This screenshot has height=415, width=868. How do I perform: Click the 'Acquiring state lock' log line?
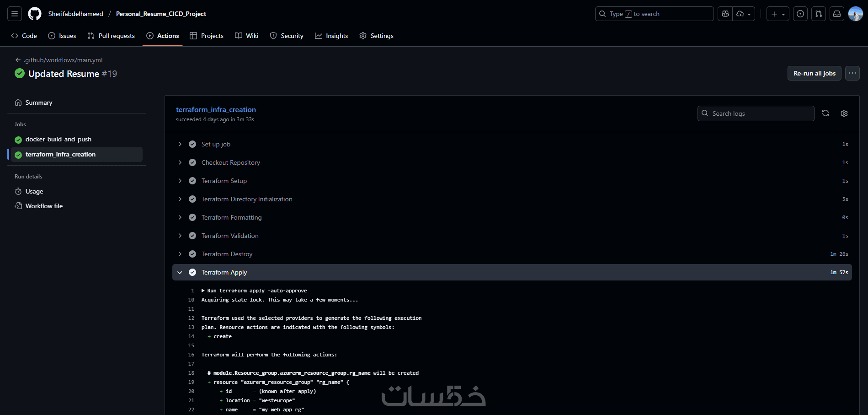pos(280,300)
